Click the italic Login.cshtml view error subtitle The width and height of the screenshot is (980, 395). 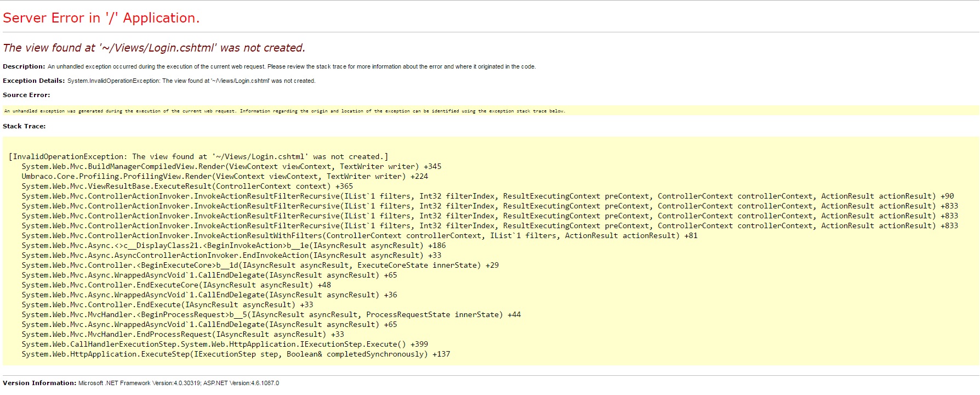pyautogui.click(x=153, y=48)
